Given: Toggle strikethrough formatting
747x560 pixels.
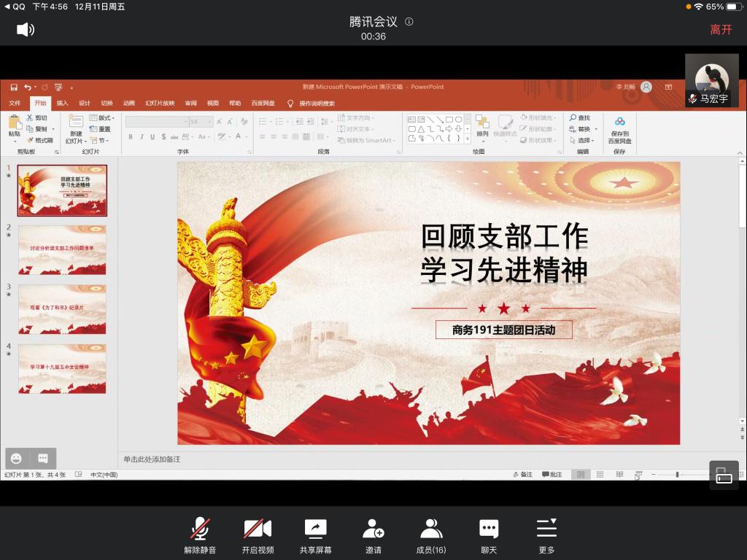Looking at the screenshot, I should (x=174, y=136).
